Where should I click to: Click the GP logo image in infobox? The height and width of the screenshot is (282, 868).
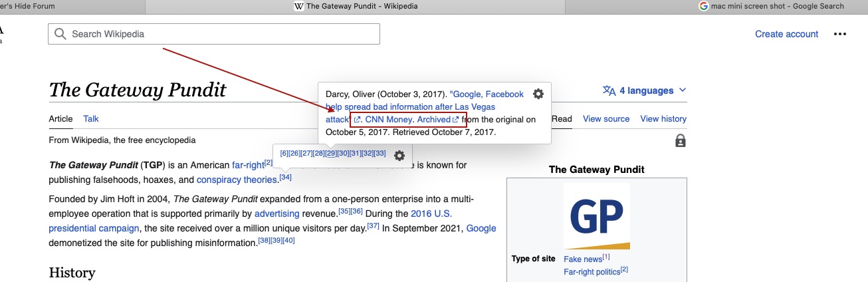(x=596, y=216)
